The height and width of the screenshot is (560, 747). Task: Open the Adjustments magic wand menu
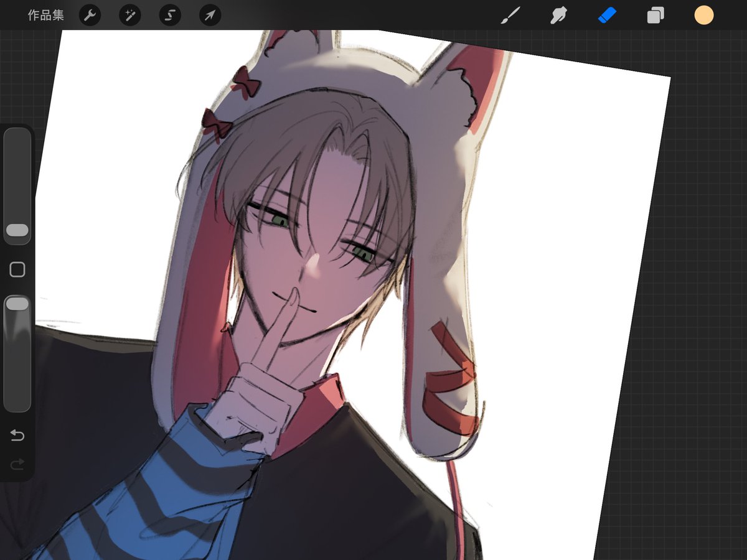[x=130, y=15]
